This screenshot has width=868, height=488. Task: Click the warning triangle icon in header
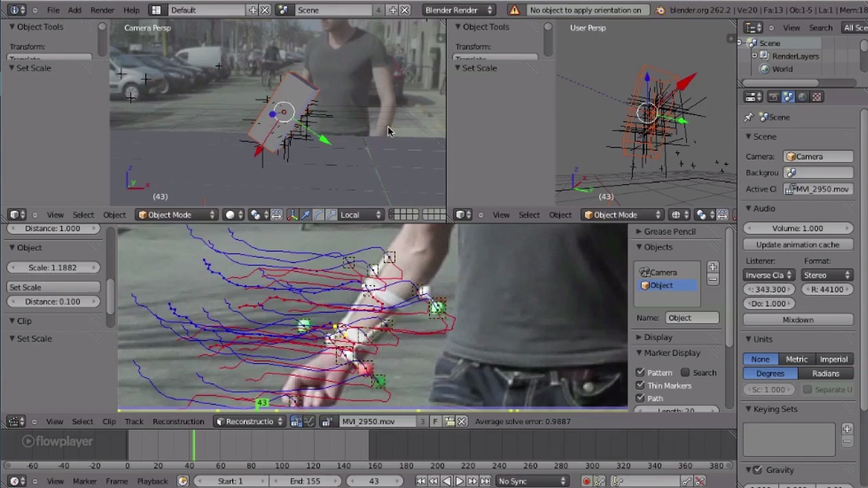tap(514, 10)
